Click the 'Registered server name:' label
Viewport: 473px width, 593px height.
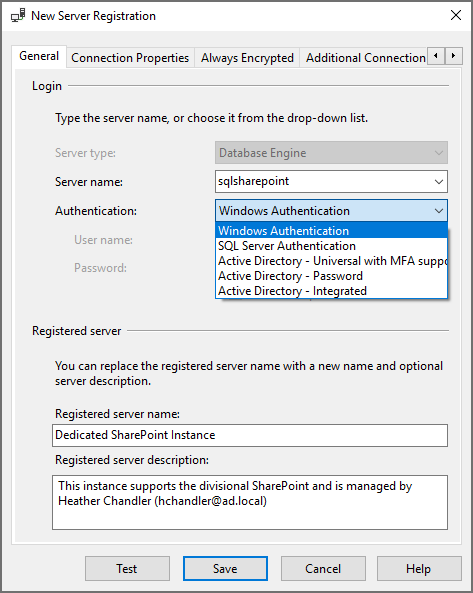point(117,414)
